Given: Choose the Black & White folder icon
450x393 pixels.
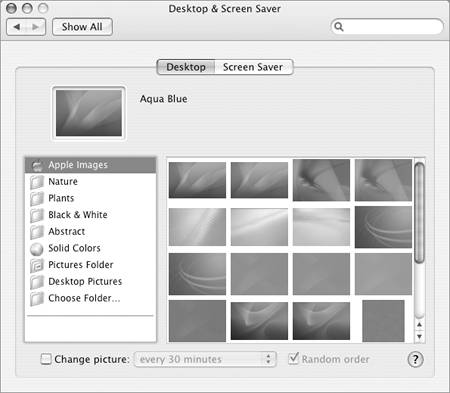Looking at the screenshot, I should click(x=37, y=215).
